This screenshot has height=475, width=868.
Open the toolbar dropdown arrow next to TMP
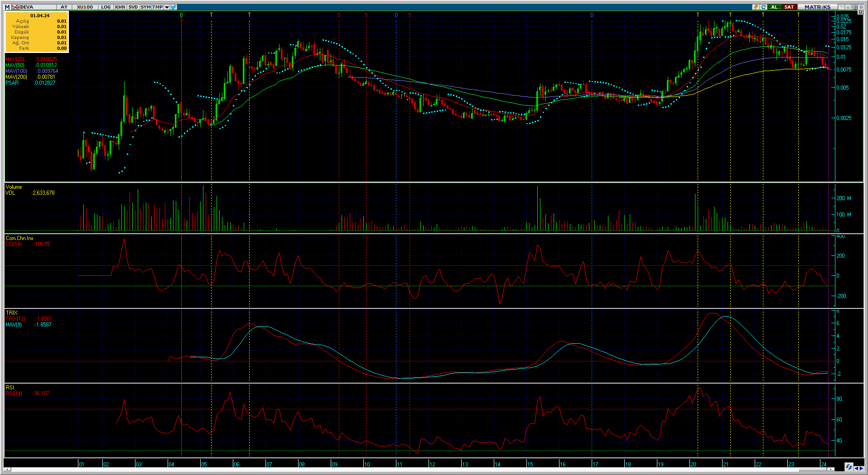click(x=167, y=7)
